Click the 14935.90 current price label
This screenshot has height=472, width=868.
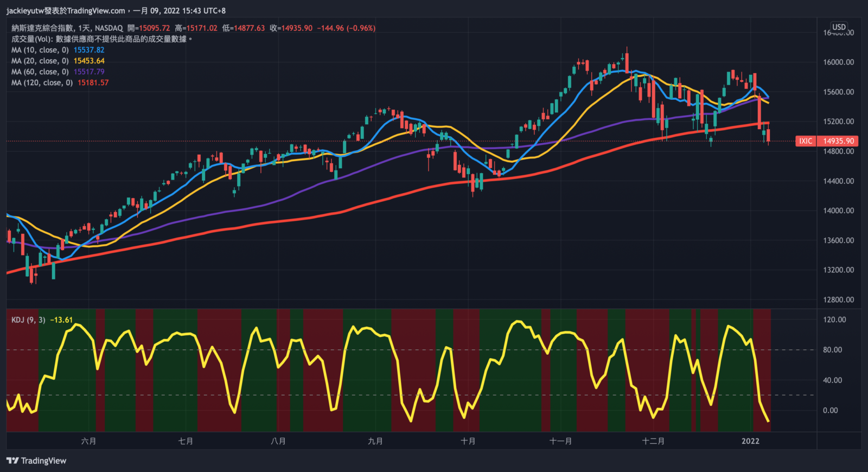838,141
